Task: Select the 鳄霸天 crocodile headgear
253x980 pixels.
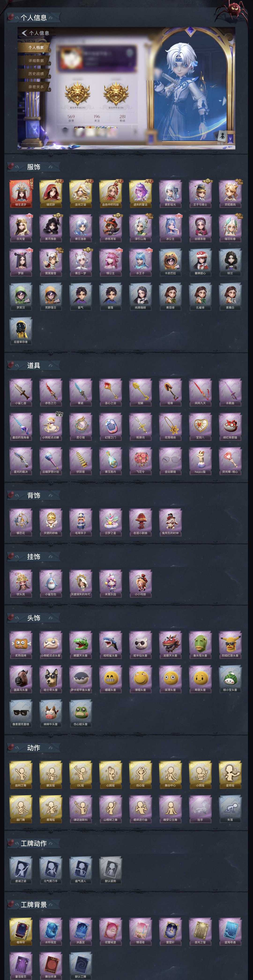Action: (81, 644)
